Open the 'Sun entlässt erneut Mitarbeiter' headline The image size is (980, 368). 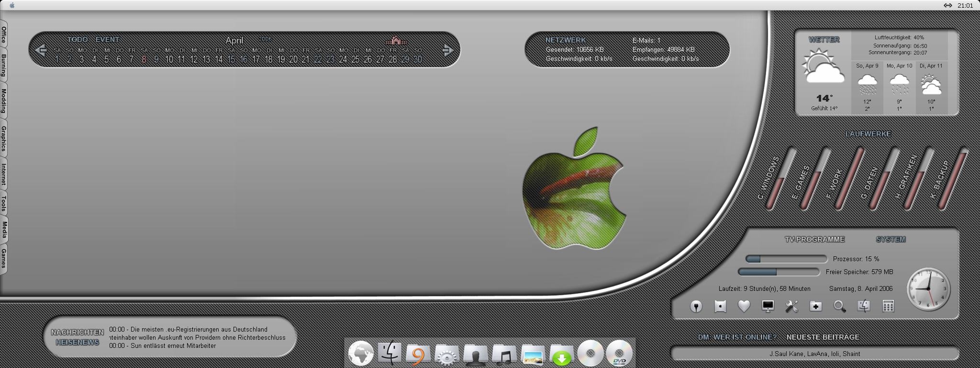[163, 345]
